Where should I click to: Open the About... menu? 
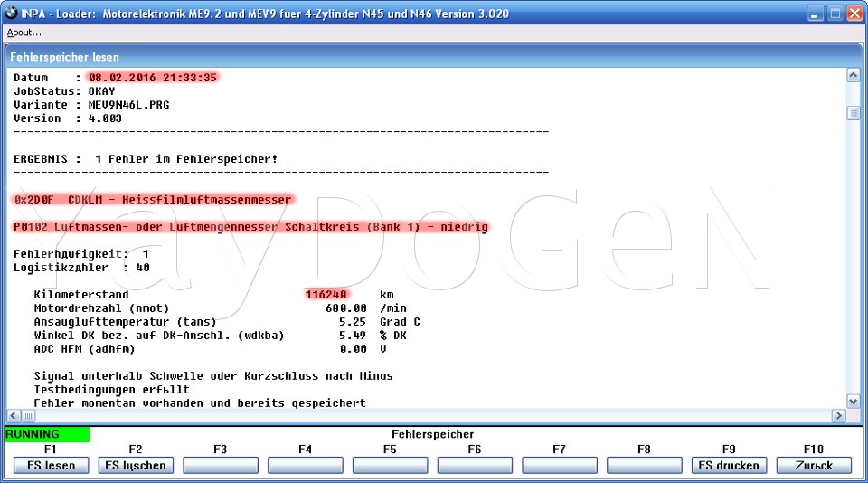[24, 33]
